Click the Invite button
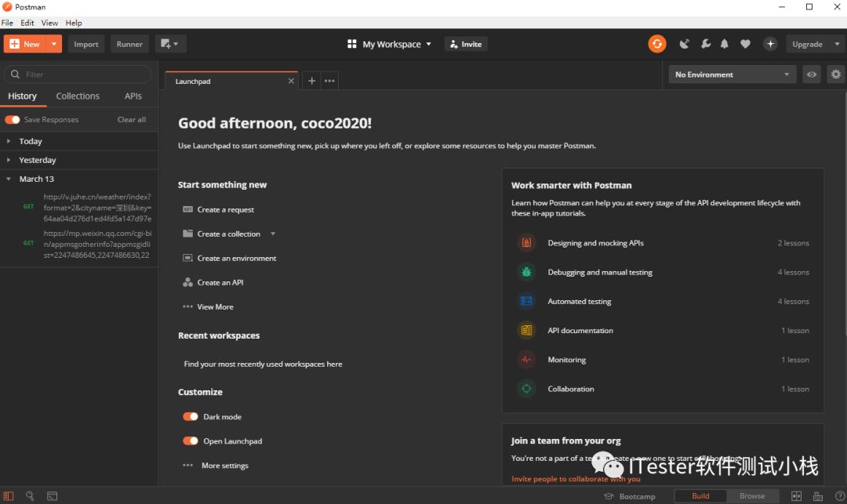847x504 pixels. [466, 44]
